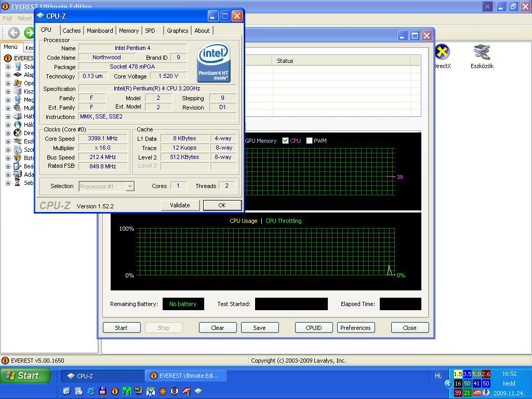Click Validate button in CPU-Z
Screen dimensions: 532x399
coord(180,205)
